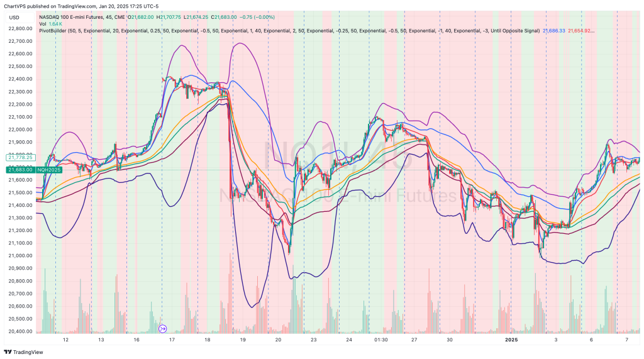The image size is (644, 359).
Task: Click the 20,400.00 price axis label
Action: [19, 331]
